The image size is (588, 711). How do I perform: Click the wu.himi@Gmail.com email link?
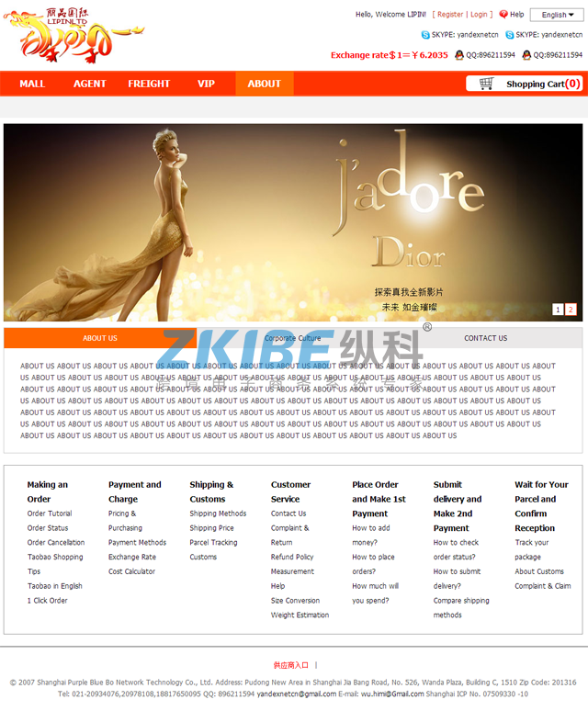pos(392,694)
